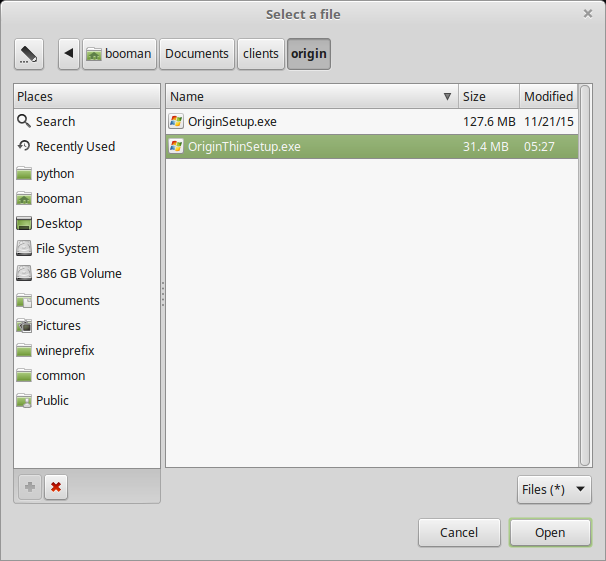This screenshot has width=606, height=561.
Task: Navigate to Documents in the path bar
Action: pyautogui.click(x=197, y=54)
